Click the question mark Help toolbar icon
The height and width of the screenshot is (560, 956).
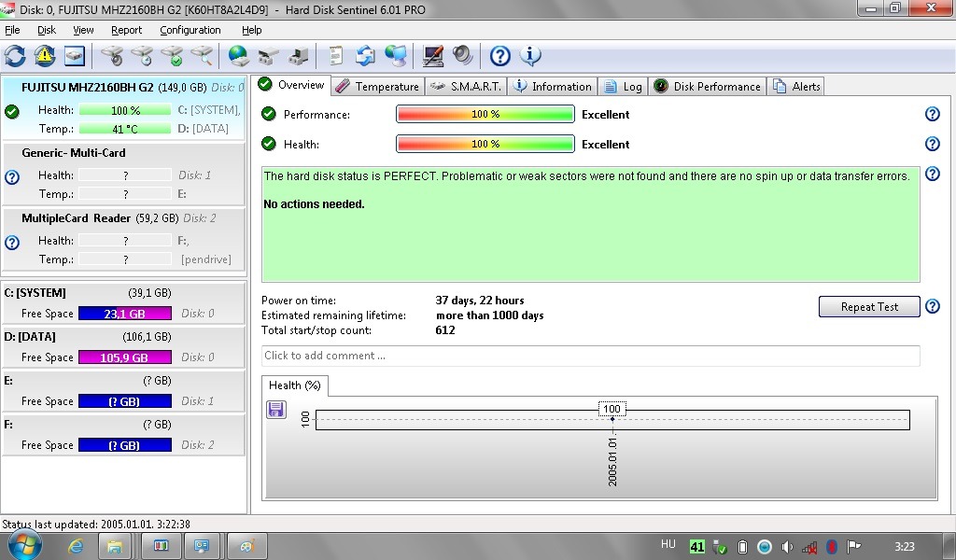pyautogui.click(x=500, y=56)
